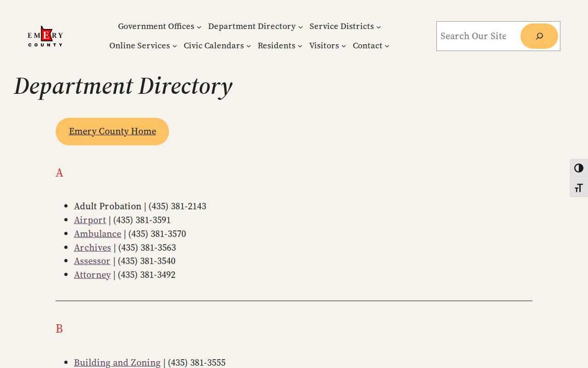588x368 pixels.
Task: Expand the Online Services chevron
Action: coord(175,46)
